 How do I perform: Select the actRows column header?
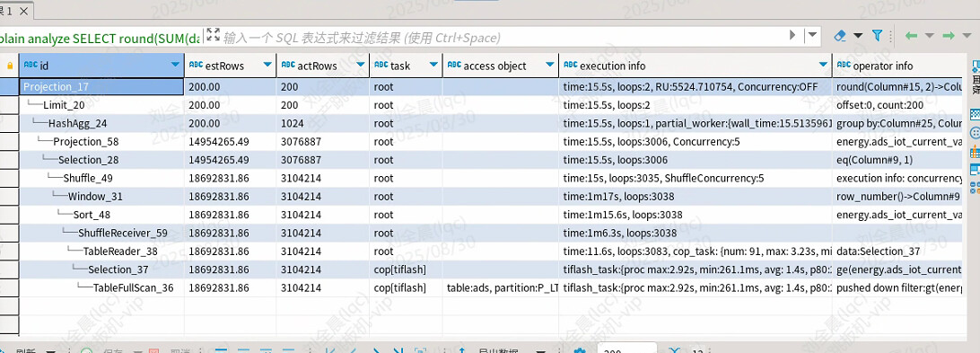323,65
